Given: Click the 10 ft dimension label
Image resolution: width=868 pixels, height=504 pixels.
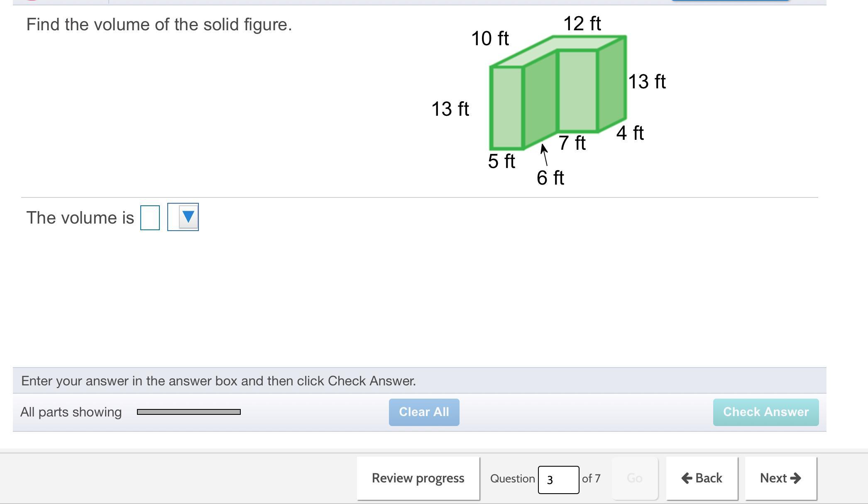Looking at the screenshot, I should click(490, 39).
